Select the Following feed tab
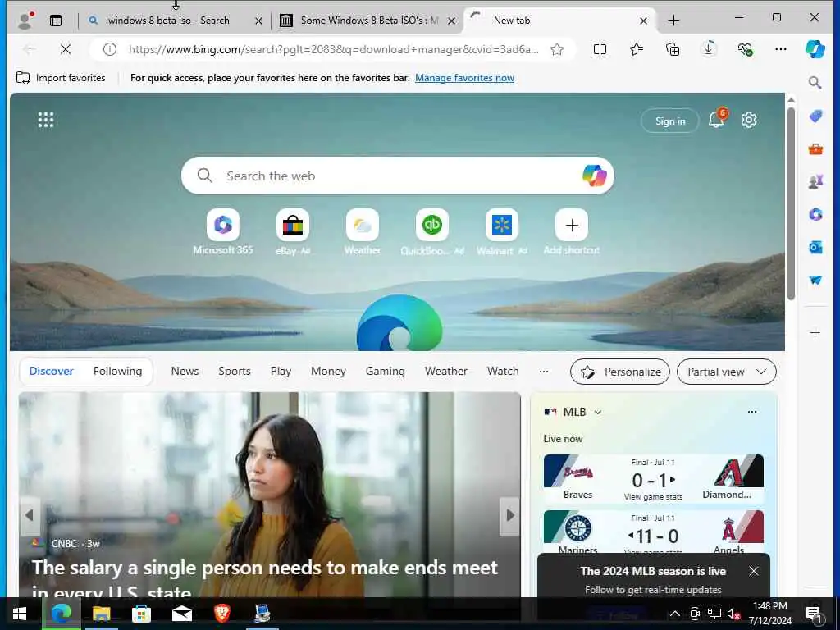The image size is (840, 630). point(117,371)
